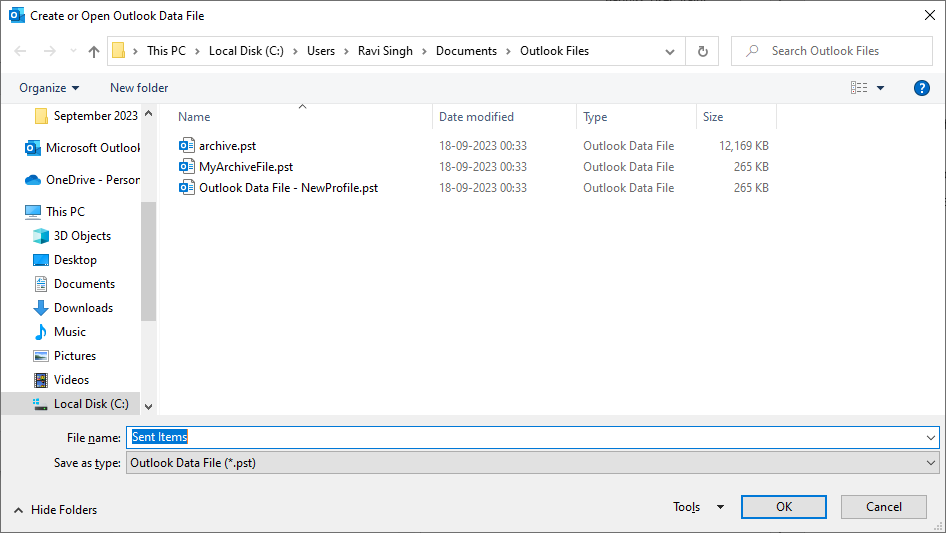Screen dimensions: 946x533
Task: Select OneDrive - Personal in sidebar
Action: 82,180
